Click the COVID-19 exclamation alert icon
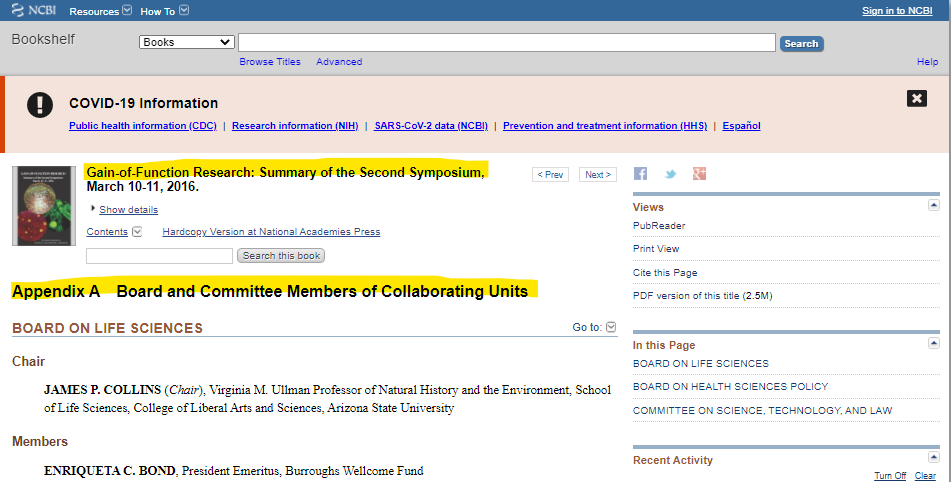Image resolution: width=951 pixels, height=484 pixels. 40,105
